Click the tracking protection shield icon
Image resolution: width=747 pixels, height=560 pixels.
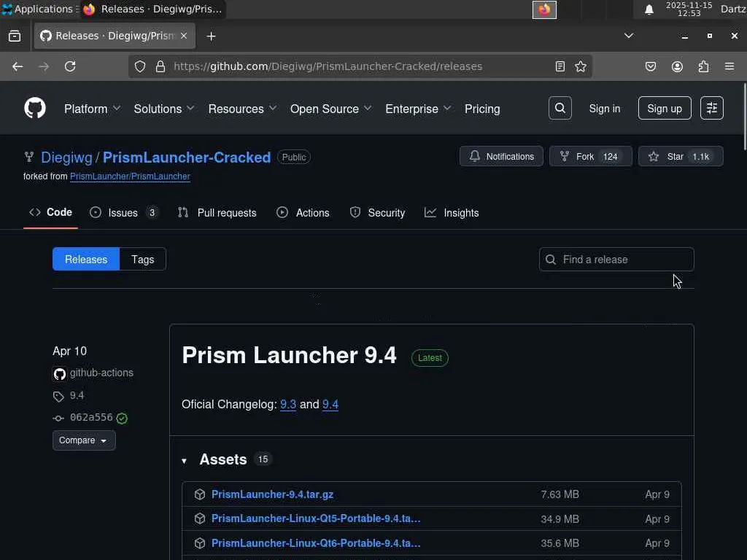(139, 66)
